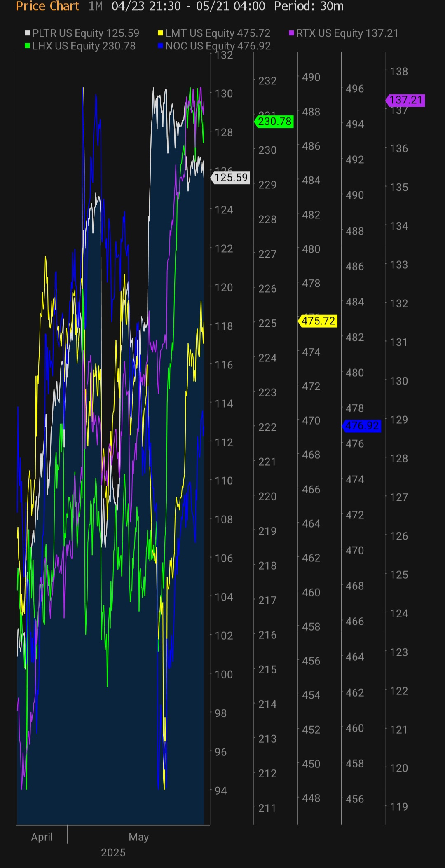Image resolution: width=445 pixels, height=868 pixels.
Task: Click the white 125.59 last price tag
Action: pos(230,178)
